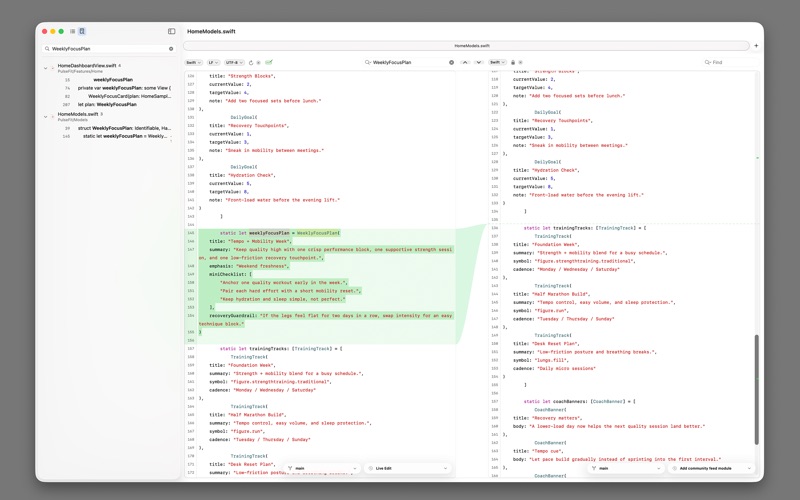The width and height of the screenshot is (800, 500).
Task: Click "Desk Reset Plan" title in right pane
Action: (546, 343)
